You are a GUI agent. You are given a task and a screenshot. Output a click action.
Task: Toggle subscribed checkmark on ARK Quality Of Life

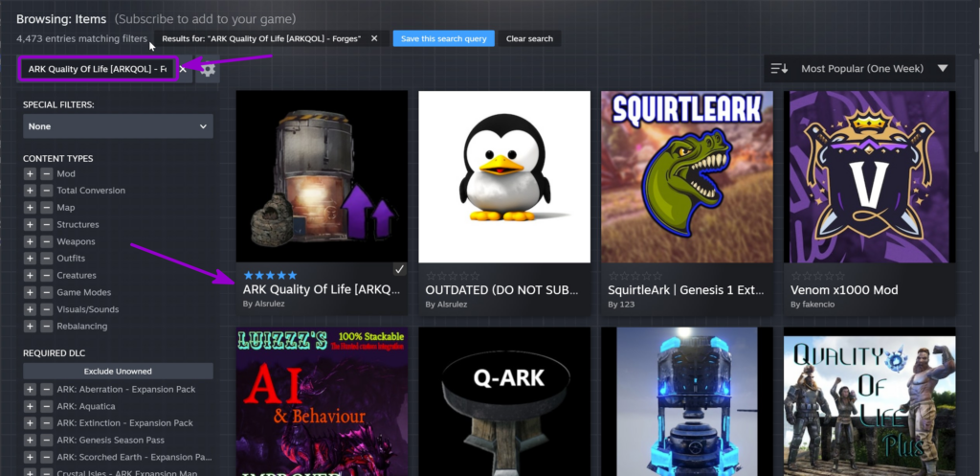pos(399,269)
